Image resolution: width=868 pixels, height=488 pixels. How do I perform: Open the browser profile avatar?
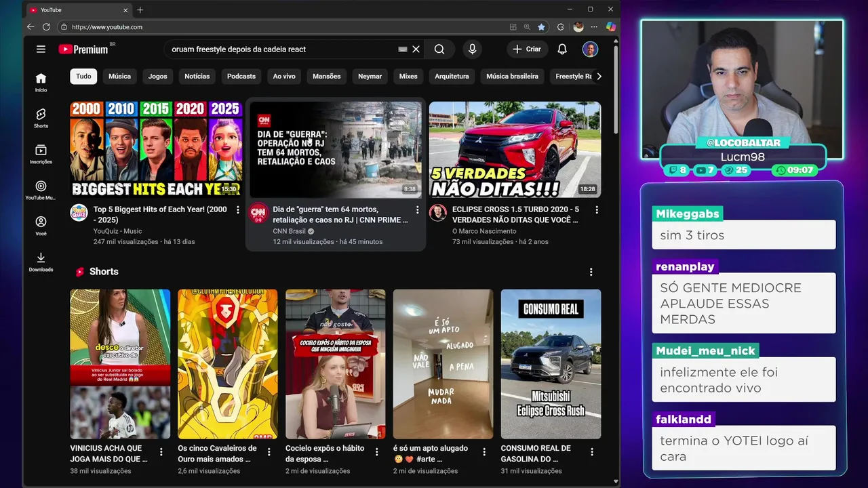pos(578,27)
